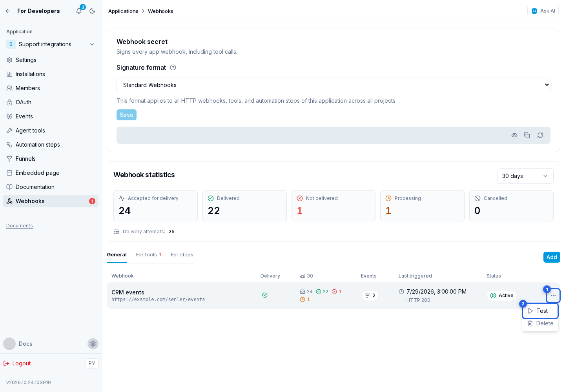The image size is (565, 392).
Task: Click the Not delivered statistics card
Action: tap(334, 206)
